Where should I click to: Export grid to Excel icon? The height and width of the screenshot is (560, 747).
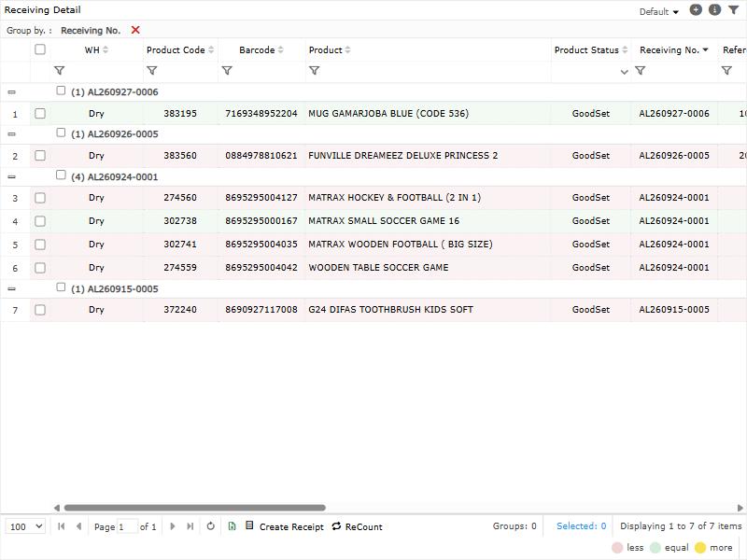[232, 526]
